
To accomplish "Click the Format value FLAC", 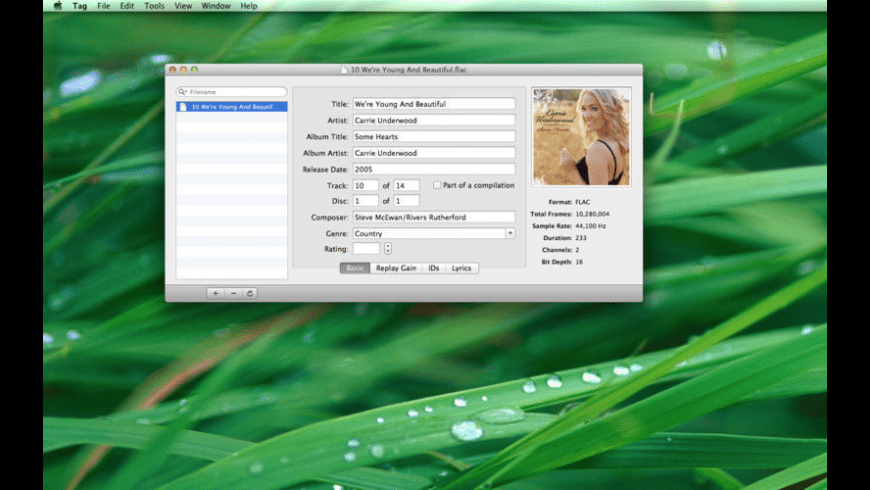I will point(583,202).
